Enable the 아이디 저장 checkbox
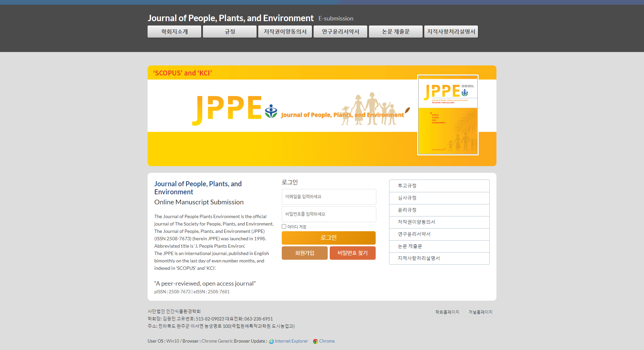 [284, 226]
